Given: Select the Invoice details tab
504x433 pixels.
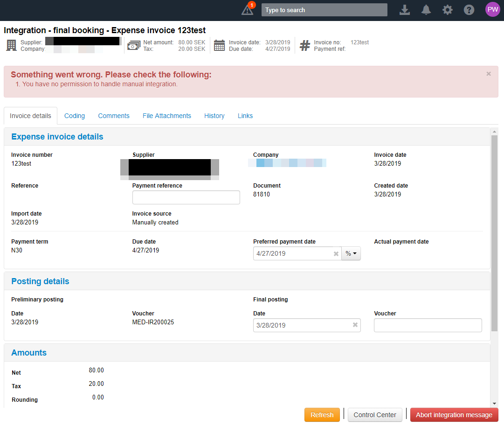Looking at the screenshot, I should click(30, 116).
